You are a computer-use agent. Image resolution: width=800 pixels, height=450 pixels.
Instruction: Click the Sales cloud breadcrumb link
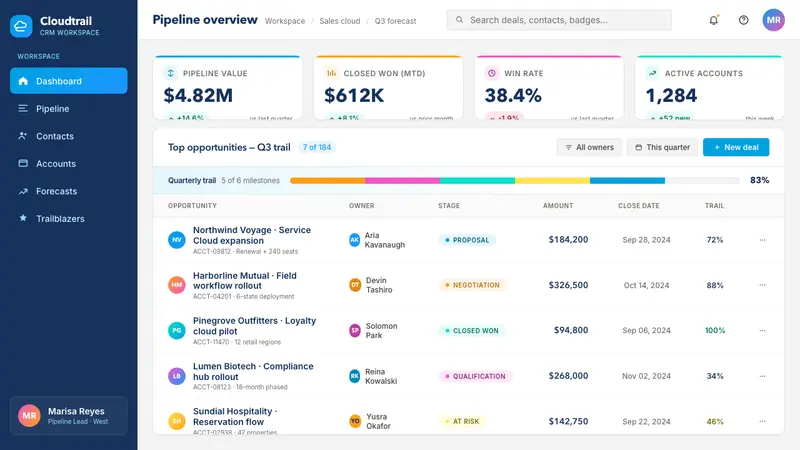340,21
